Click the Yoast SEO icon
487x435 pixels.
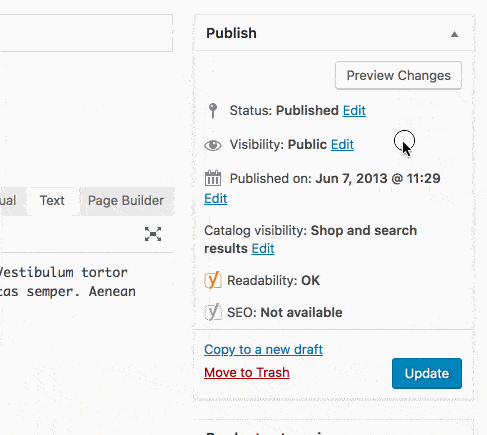(213, 312)
